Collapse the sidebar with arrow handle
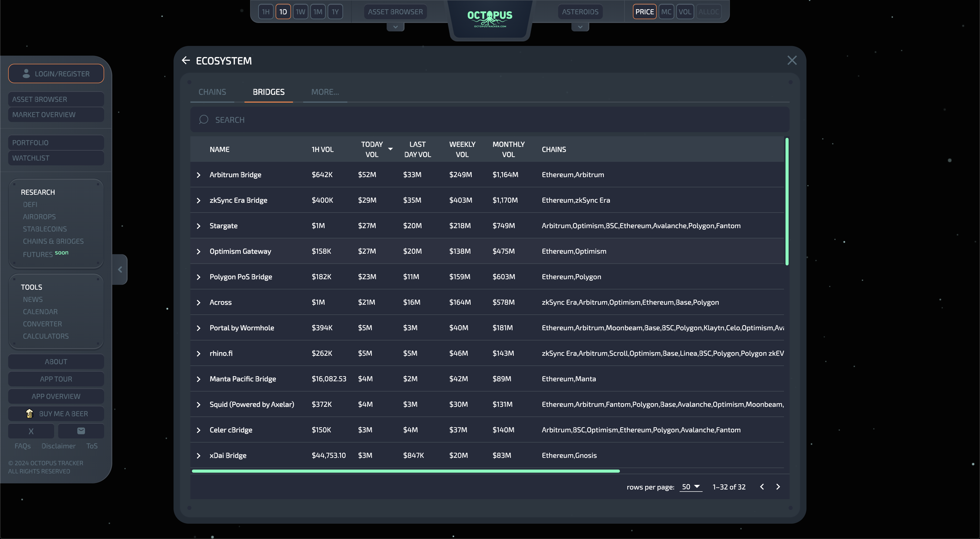980x539 pixels. (120, 269)
